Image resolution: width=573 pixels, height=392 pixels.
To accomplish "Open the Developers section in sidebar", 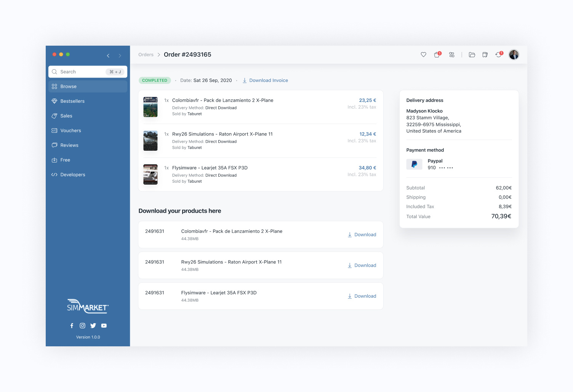I will tap(72, 175).
